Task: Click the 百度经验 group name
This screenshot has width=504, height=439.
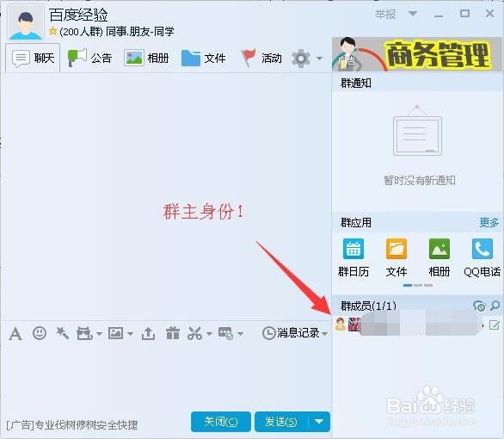Action: click(x=78, y=15)
